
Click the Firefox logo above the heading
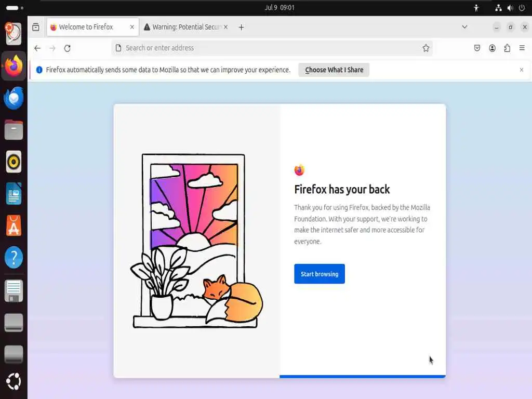pos(299,170)
